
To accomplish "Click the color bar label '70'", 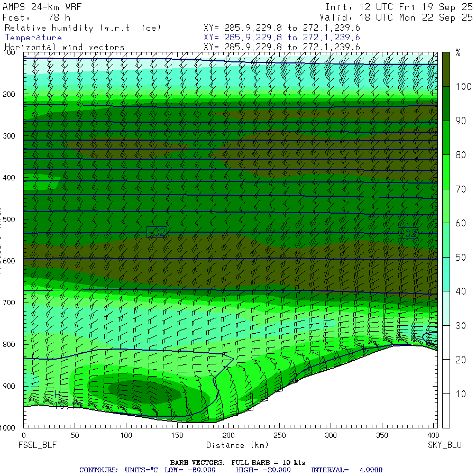I will (461, 189).
